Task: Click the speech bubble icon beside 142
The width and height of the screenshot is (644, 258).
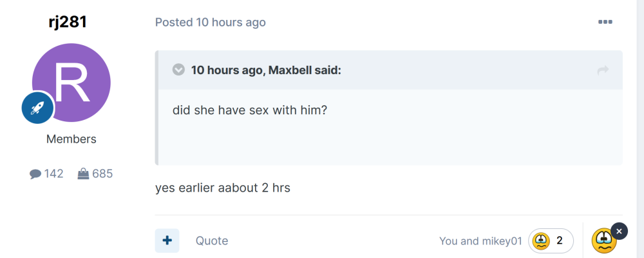Action: point(35,174)
